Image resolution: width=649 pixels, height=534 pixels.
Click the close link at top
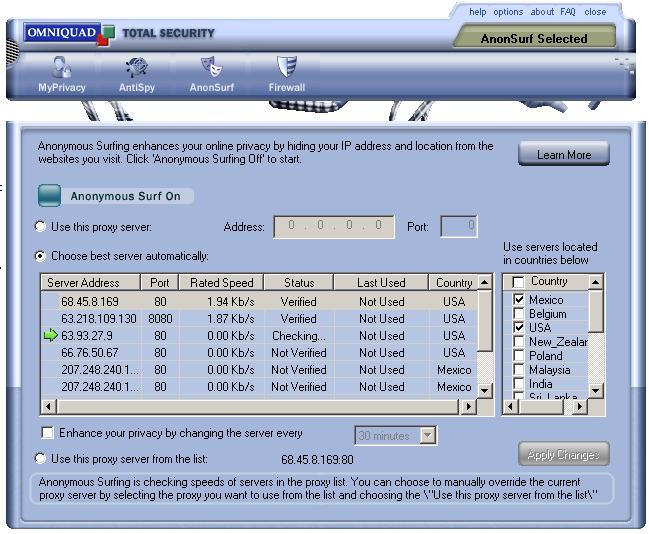click(595, 12)
